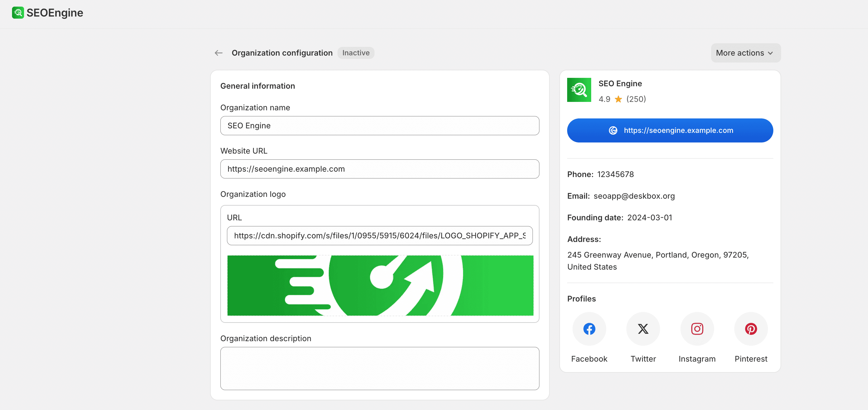
Task: Click the globe icon in blue button
Action: point(613,130)
